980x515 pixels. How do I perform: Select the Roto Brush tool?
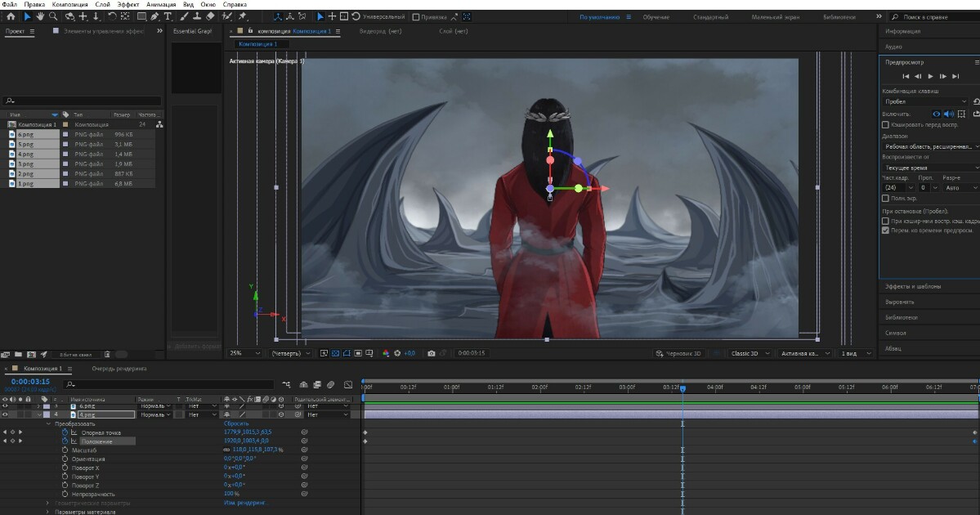click(x=227, y=16)
